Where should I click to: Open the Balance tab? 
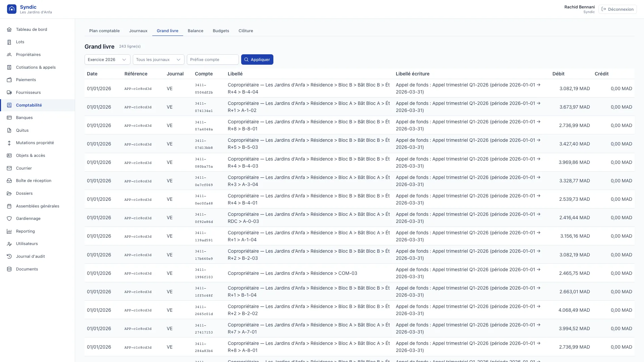[196, 31]
